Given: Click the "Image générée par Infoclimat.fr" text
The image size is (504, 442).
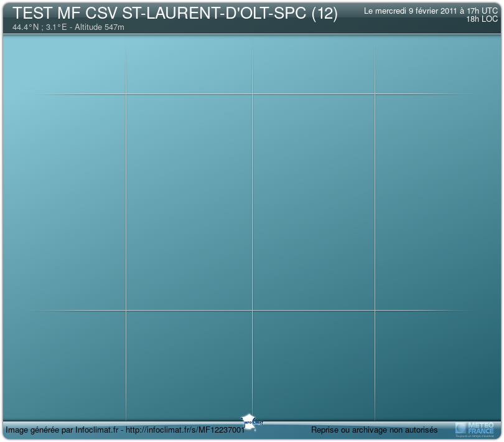Looking at the screenshot, I should (62, 430).
